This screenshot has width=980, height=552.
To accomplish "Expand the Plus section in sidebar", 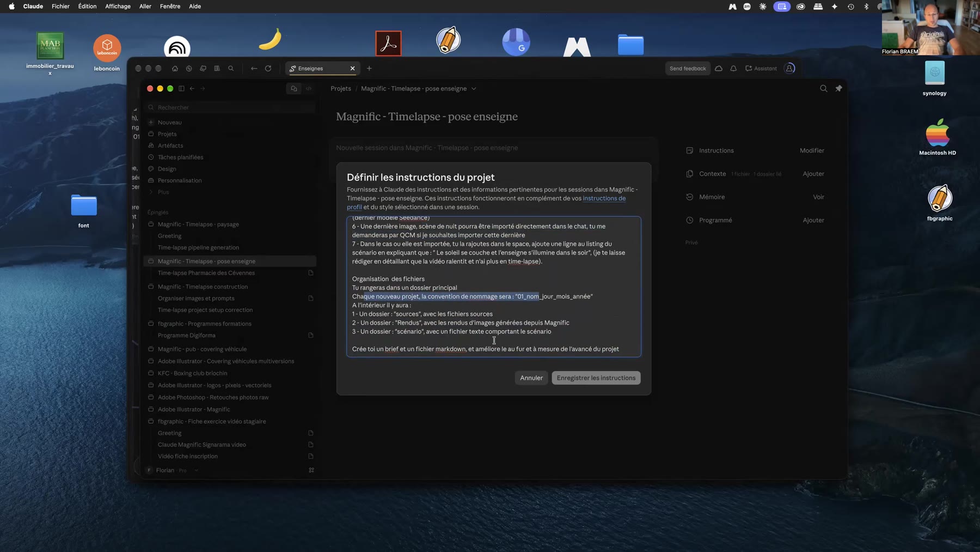I will (163, 192).
